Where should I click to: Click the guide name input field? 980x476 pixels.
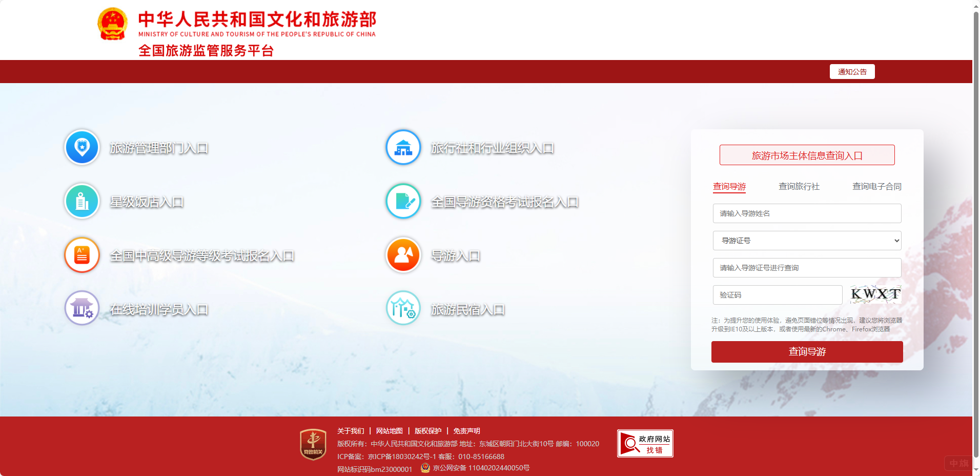[807, 213]
